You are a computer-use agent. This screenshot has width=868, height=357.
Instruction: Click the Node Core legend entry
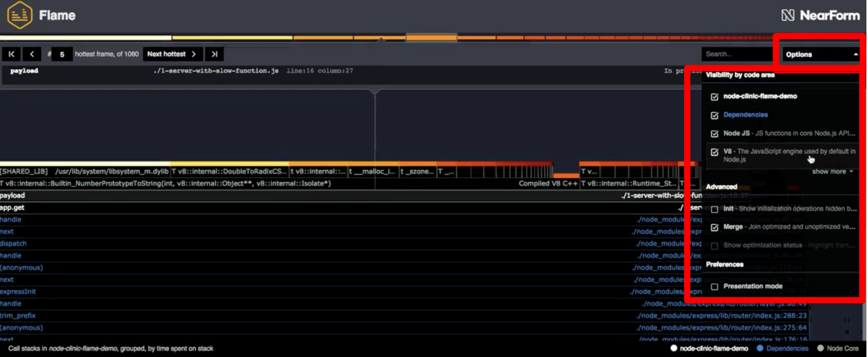[x=838, y=348]
